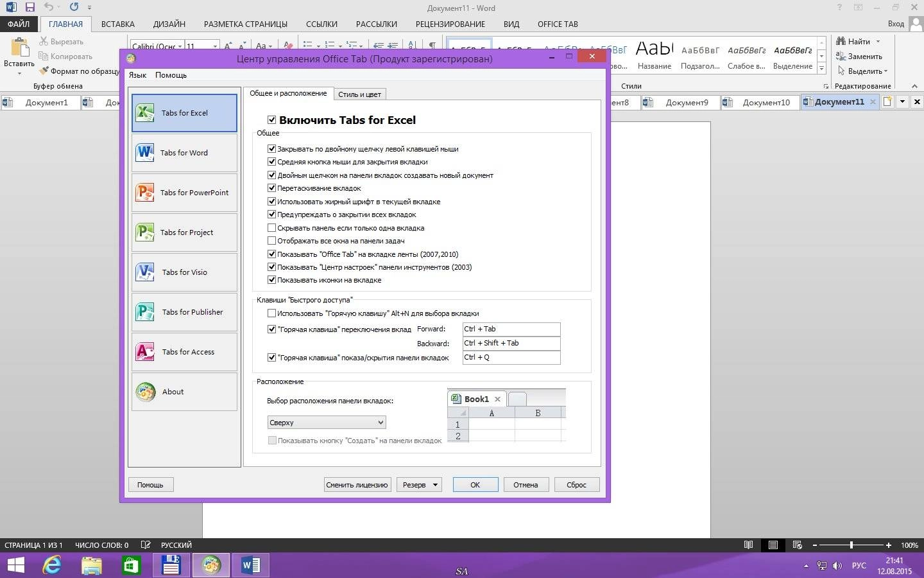The image size is (924, 578).
Task: Toggle the hotkey for show/hide tab bar
Action: click(x=271, y=358)
